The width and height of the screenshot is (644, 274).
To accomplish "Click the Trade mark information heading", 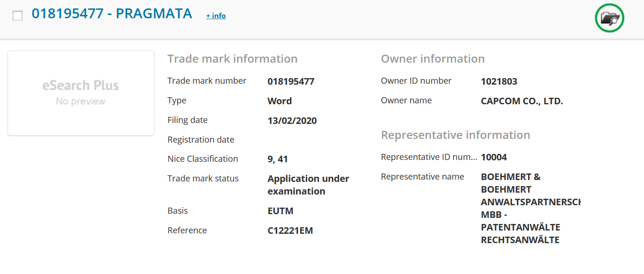I will [x=232, y=59].
